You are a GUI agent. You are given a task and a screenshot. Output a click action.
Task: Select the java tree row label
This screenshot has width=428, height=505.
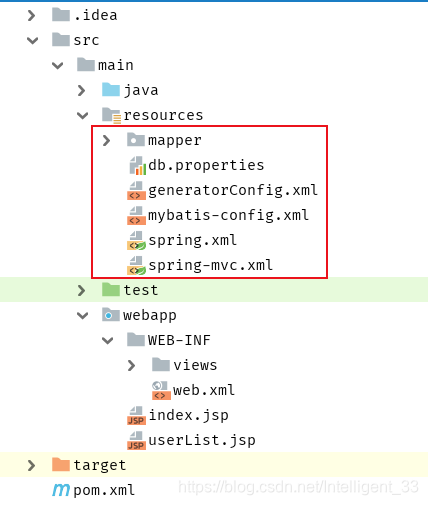(x=141, y=91)
